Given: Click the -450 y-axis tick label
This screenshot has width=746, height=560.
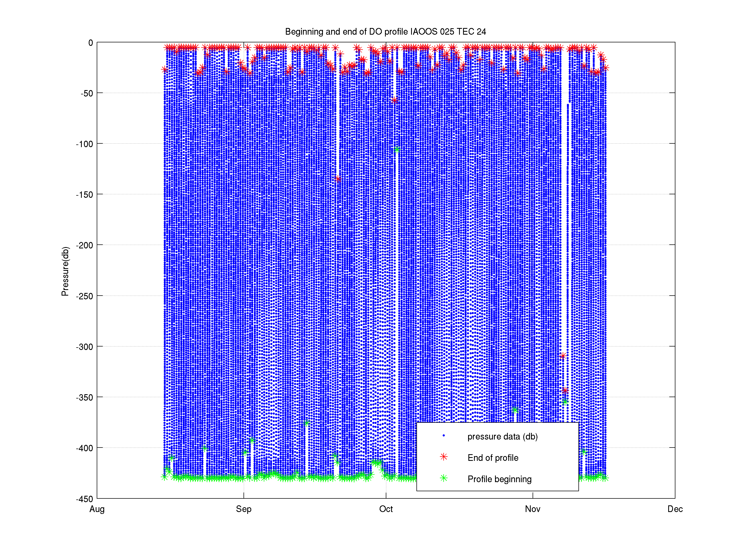Looking at the screenshot, I should click(84, 499).
